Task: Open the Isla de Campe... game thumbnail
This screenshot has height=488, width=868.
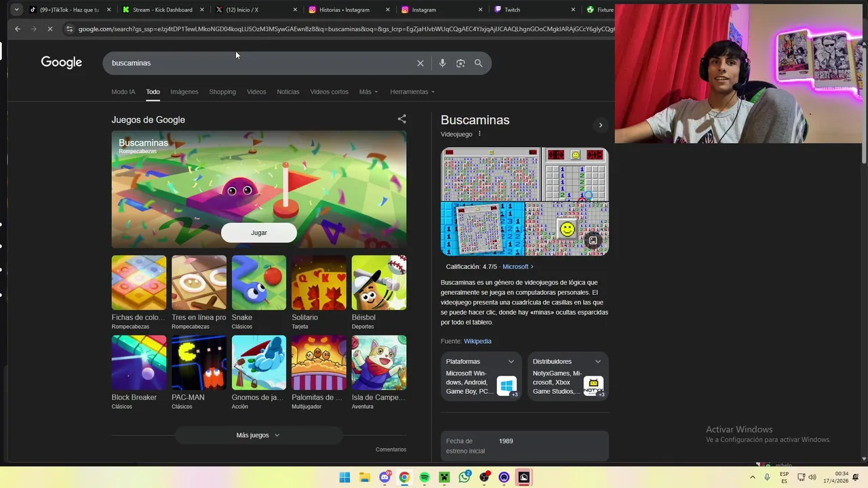Action: pos(379,363)
